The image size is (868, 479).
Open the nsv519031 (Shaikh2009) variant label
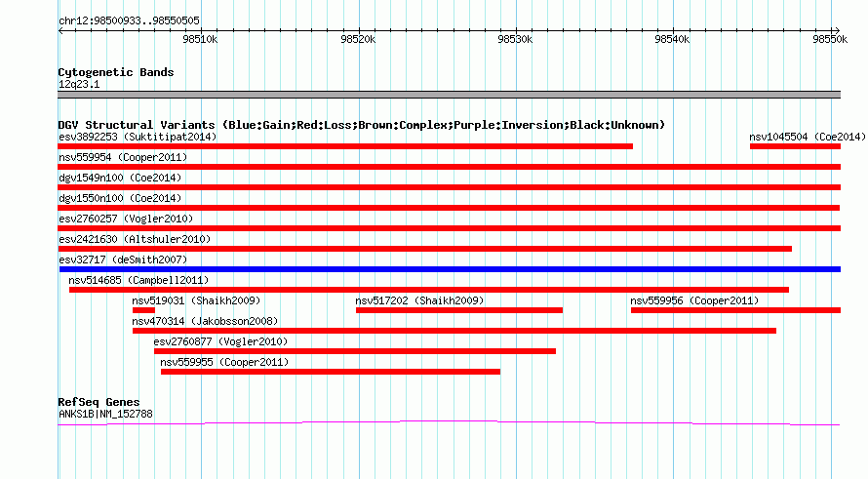click(x=196, y=300)
